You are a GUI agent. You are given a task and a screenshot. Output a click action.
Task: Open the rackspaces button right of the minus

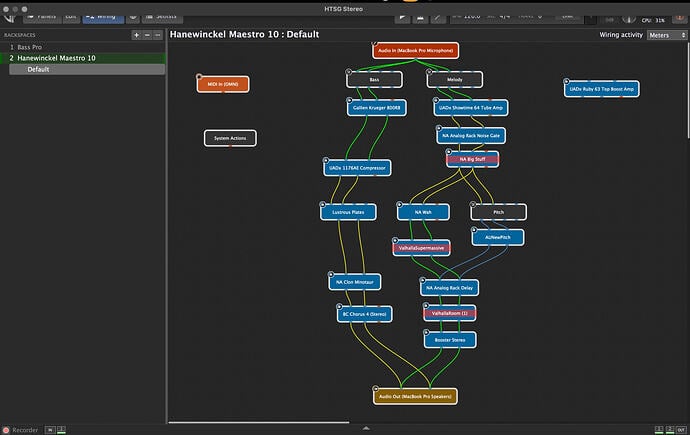158,35
